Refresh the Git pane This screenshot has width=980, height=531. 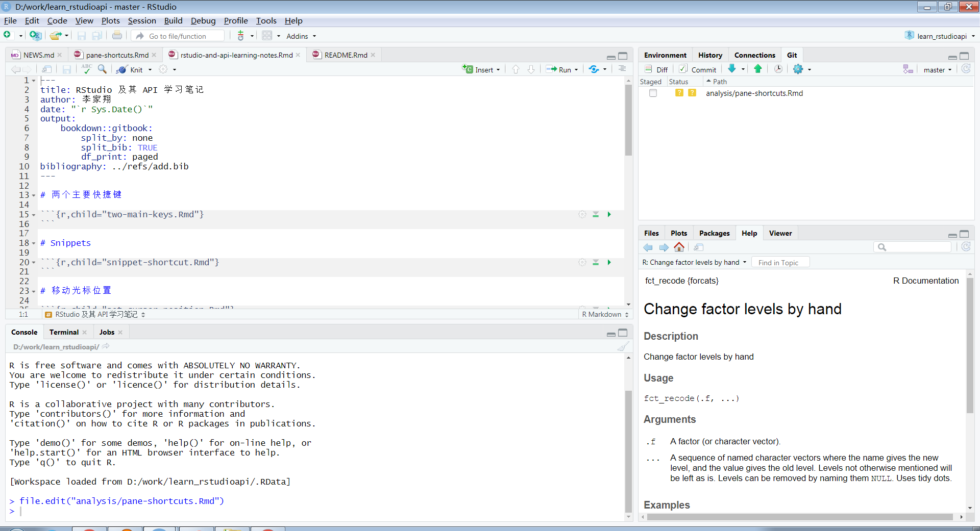[x=966, y=69]
